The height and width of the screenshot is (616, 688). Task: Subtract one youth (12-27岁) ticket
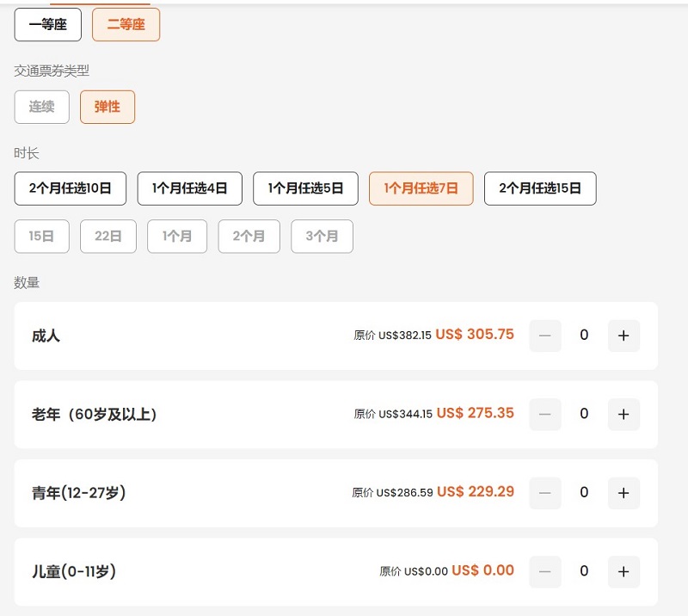545,493
